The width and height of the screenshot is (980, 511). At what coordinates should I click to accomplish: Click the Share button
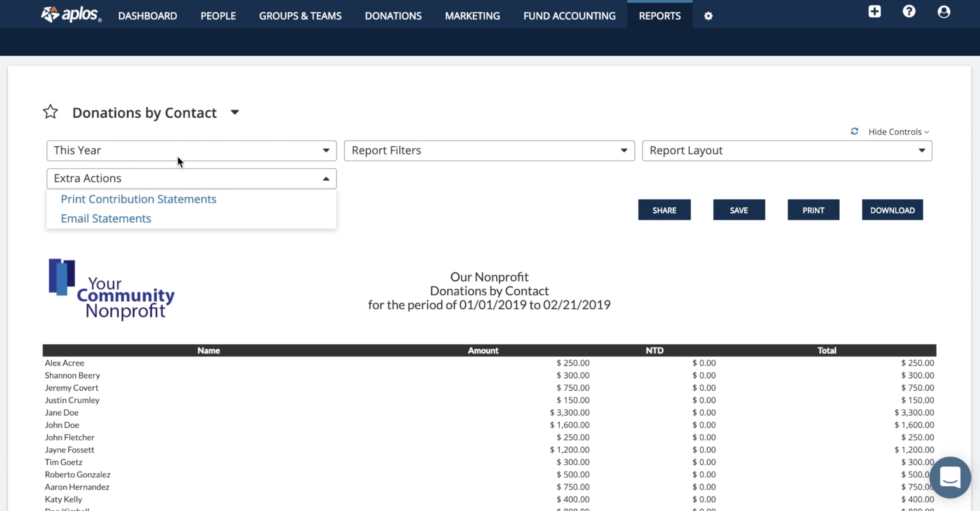[x=664, y=210]
